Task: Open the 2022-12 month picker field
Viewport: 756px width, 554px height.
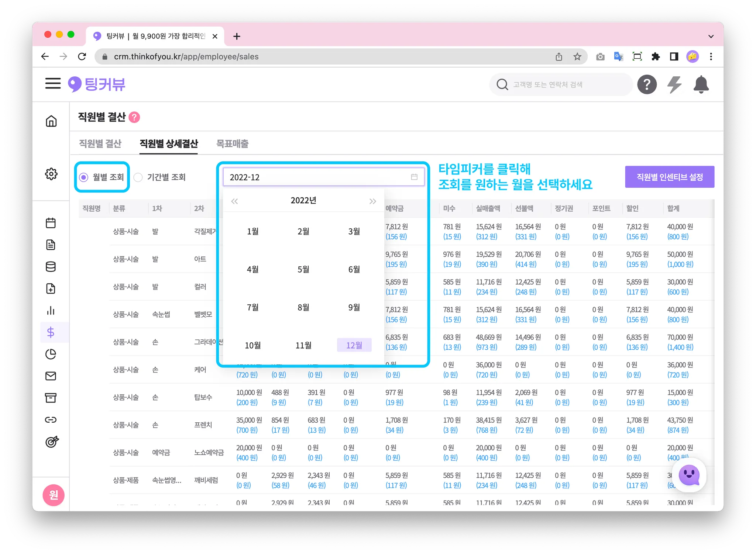Action: click(323, 177)
